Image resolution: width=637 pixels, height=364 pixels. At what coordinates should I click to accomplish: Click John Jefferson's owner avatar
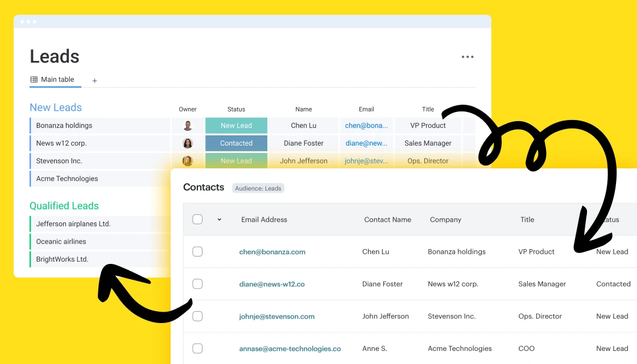click(x=188, y=161)
